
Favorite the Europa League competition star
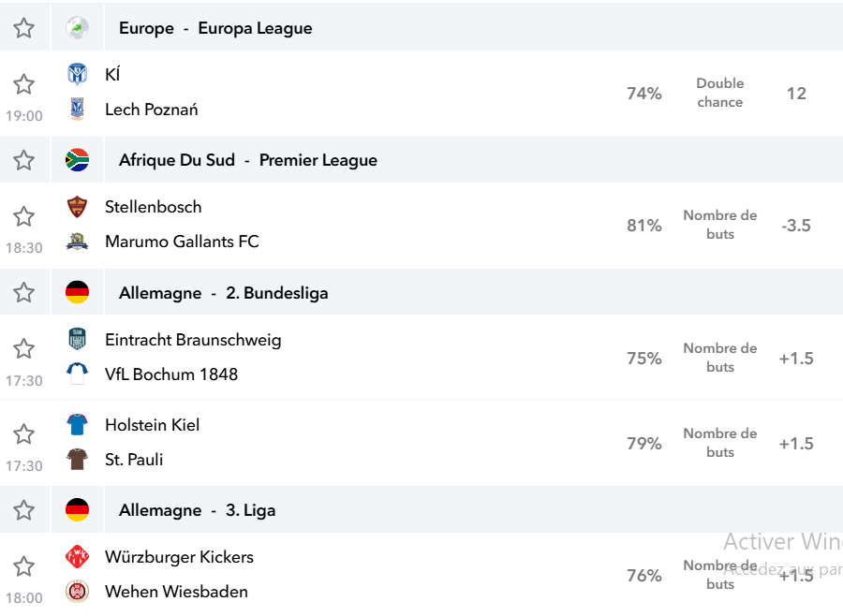[x=23, y=28]
